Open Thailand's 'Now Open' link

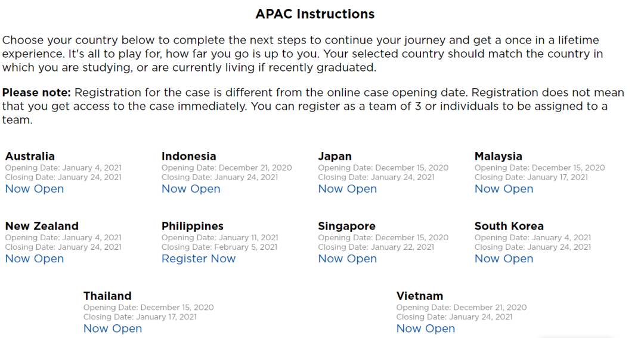(x=113, y=328)
